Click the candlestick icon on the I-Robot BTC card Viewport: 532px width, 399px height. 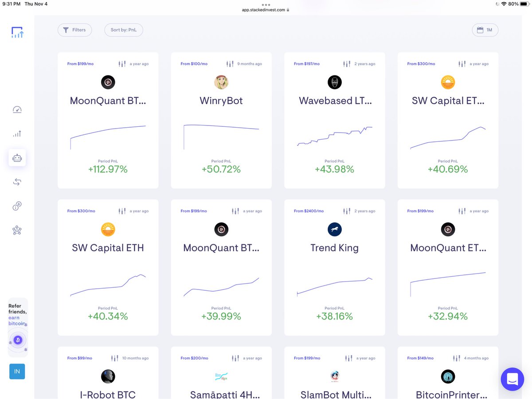(115, 358)
